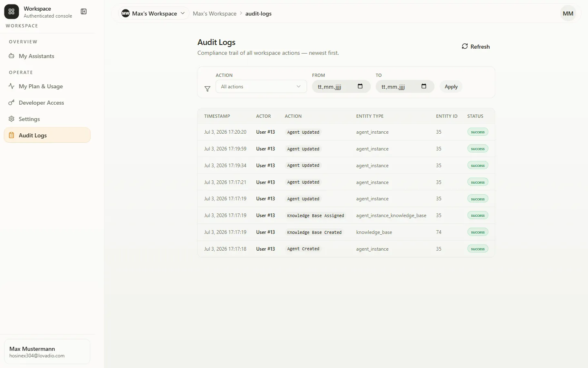Click success badge in Agent Created row
588x368 pixels.
click(x=478, y=249)
